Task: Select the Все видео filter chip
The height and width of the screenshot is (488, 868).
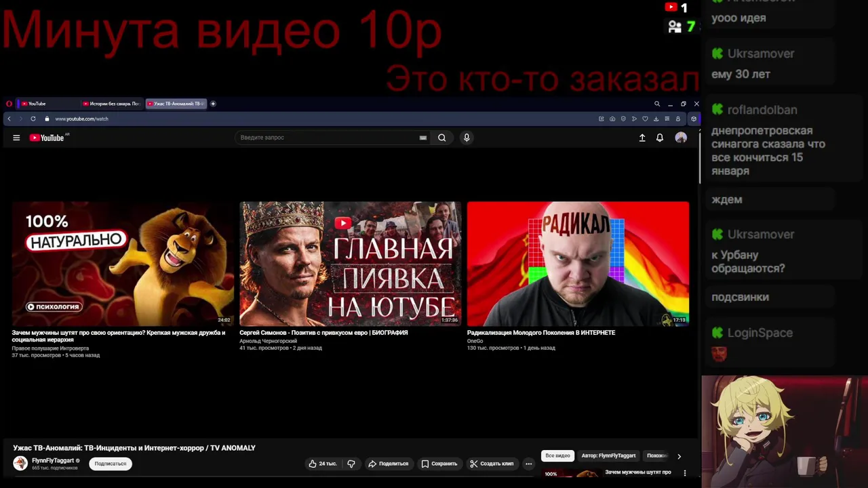Action: (x=558, y=455)
